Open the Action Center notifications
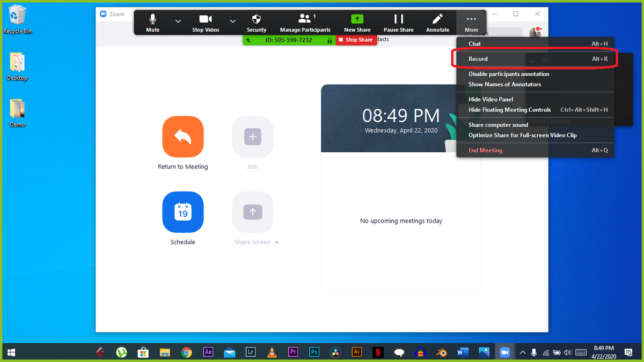Image resolution: width=644 pixels, height=362 pixels. pos(629,352)
